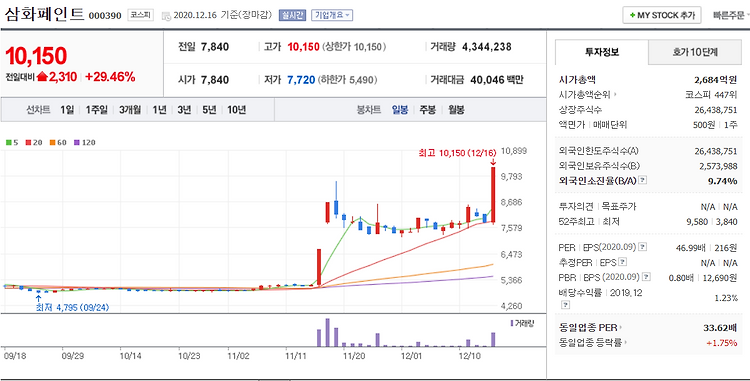Select the 3개월 line chart period
The image size is (750, 381).
click(130, 110)
